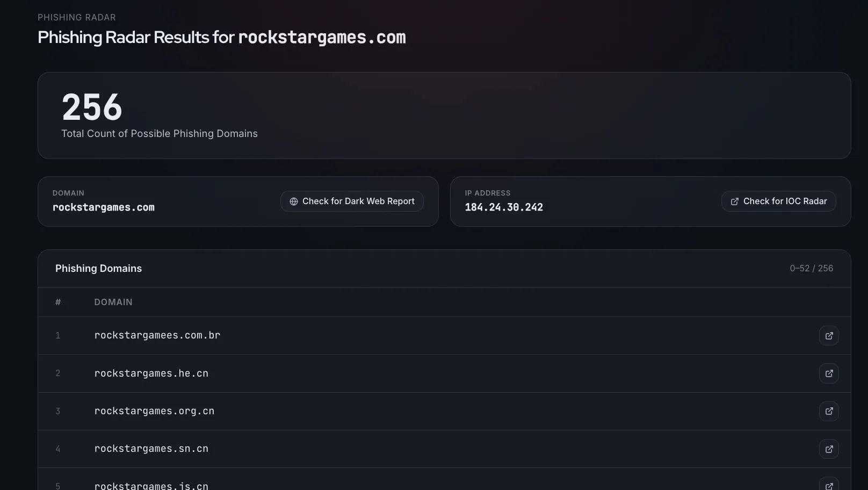Click the 0–52 / 256 range indicator

click(811, 268)
